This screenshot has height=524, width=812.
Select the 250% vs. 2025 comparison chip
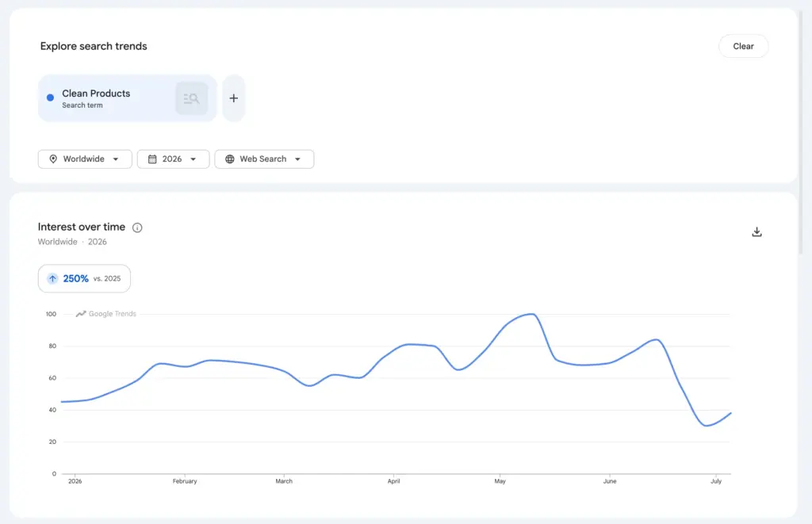click(x=84, y=278)
